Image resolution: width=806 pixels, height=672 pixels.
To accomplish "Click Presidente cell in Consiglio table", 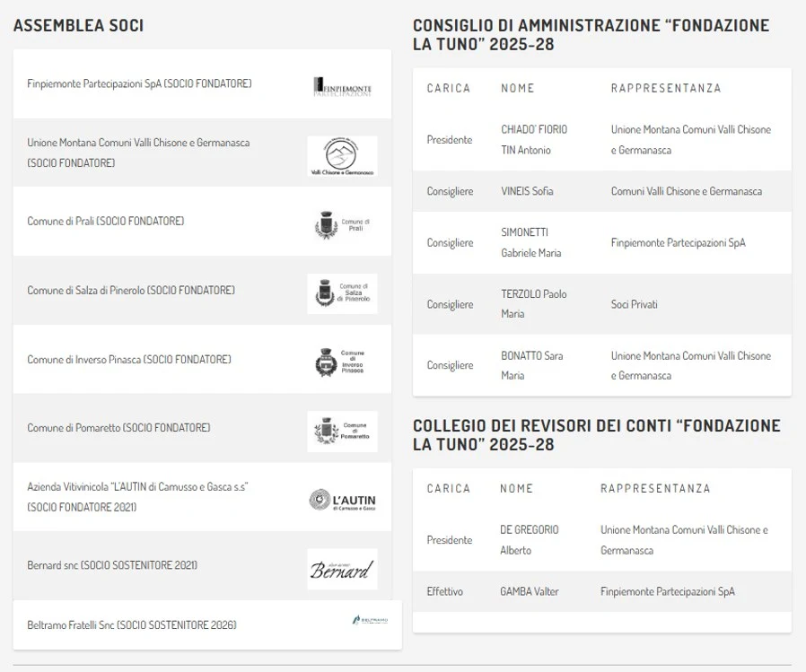I will click(x=450, y=140).
